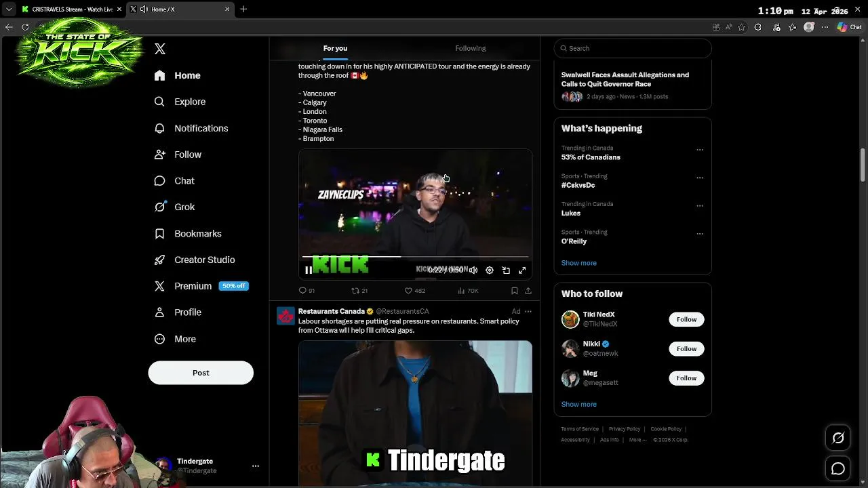The image size is (868, 488).
Task: Reload the browser page
Action: [x=25, y=27]
